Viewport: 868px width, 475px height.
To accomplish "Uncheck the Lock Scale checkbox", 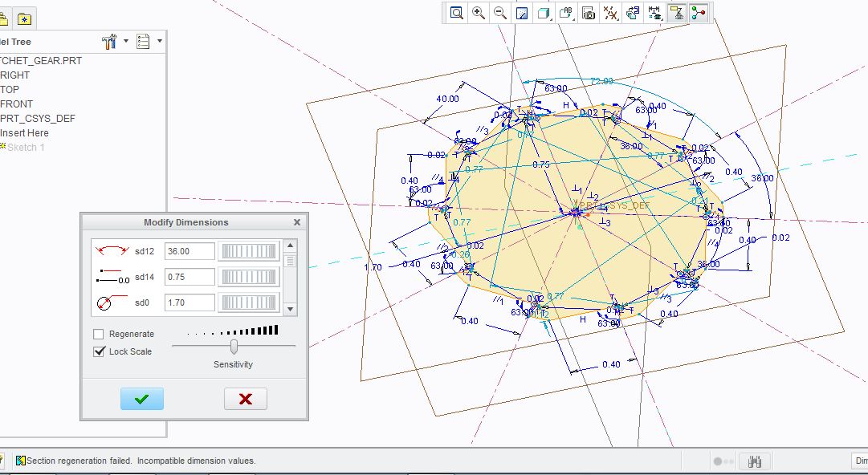I will [x=99, y=351].
